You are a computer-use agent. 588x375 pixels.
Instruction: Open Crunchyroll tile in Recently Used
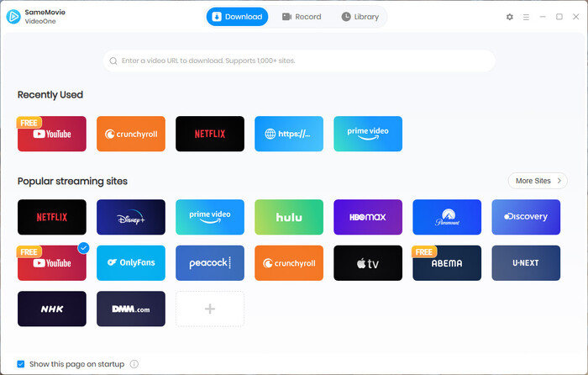click(131, 134)
